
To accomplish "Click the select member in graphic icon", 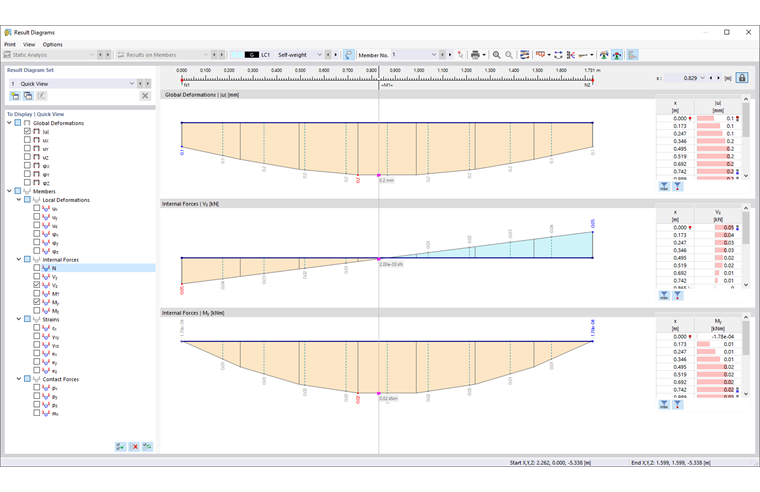I will point(460,55).
